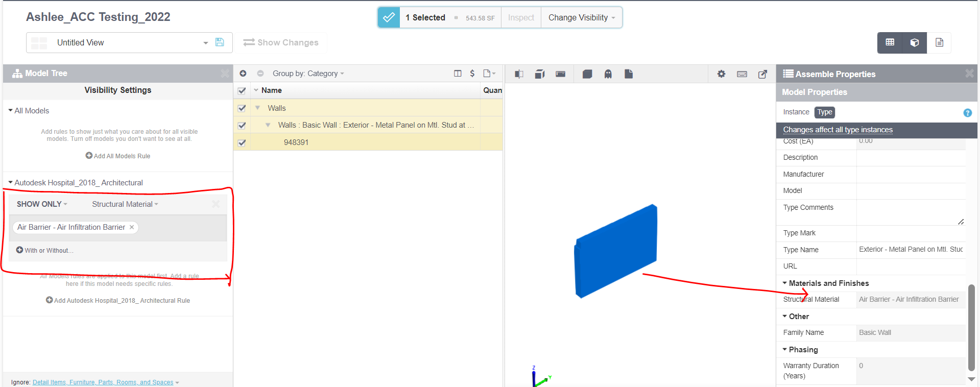This screenshot has width=980, height=387.
Task: Save the Untitled View with the disk icon
Action: click(220, 42)
